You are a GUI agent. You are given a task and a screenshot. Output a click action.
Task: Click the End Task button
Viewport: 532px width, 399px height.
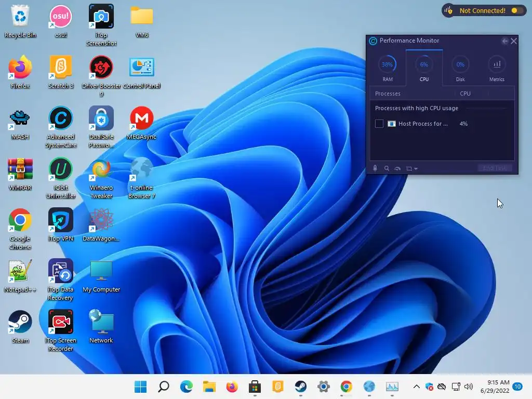495,168
